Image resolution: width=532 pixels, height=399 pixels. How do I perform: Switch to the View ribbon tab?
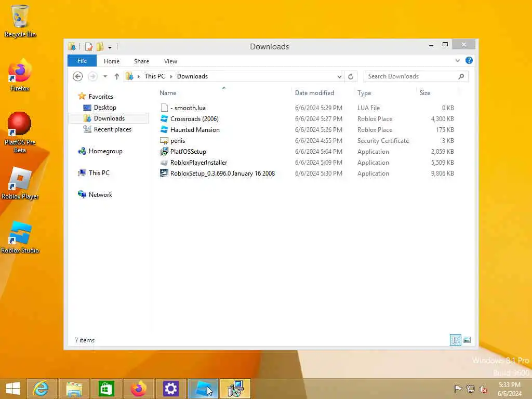170,61
